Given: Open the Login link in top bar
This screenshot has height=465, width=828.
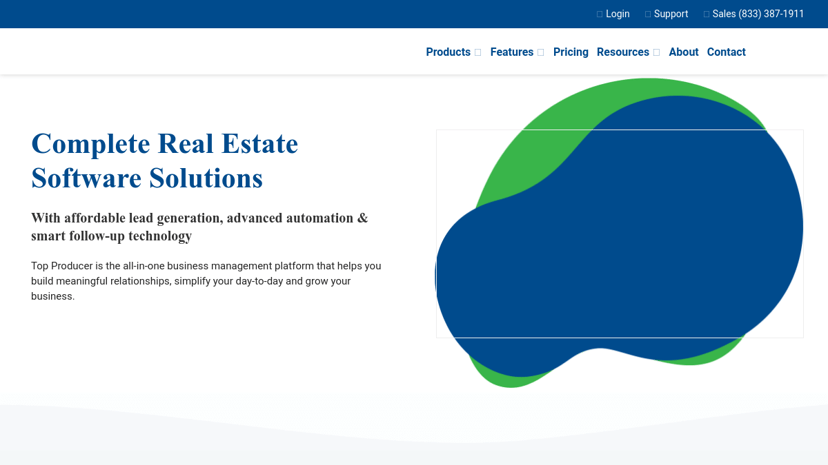Looking at the screenshot, I should pos(617,14).
